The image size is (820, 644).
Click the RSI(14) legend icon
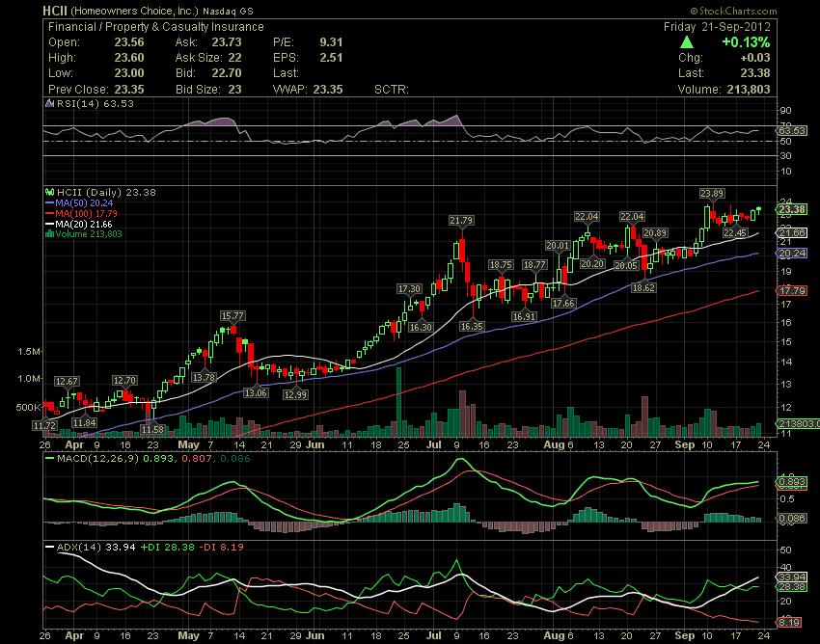pos(50,103)
